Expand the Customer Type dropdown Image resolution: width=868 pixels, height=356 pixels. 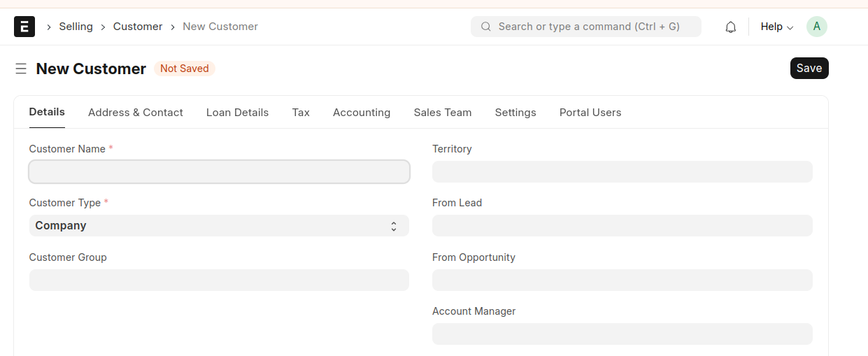[219, 226]
